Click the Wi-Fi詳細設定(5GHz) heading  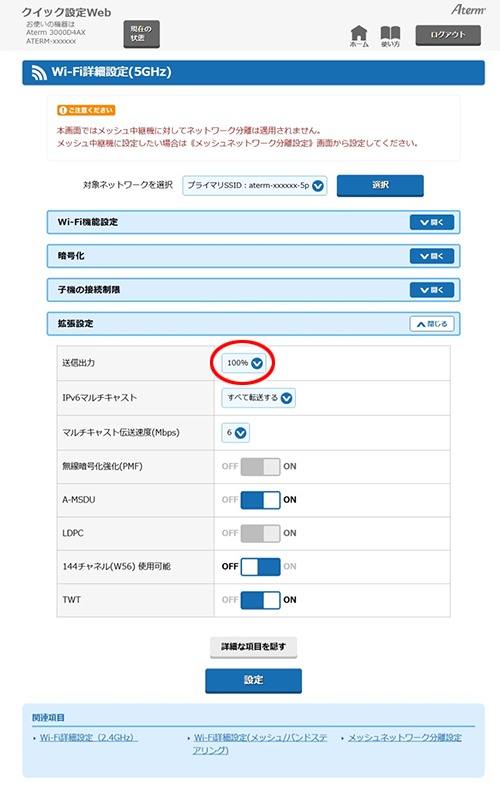111,72
